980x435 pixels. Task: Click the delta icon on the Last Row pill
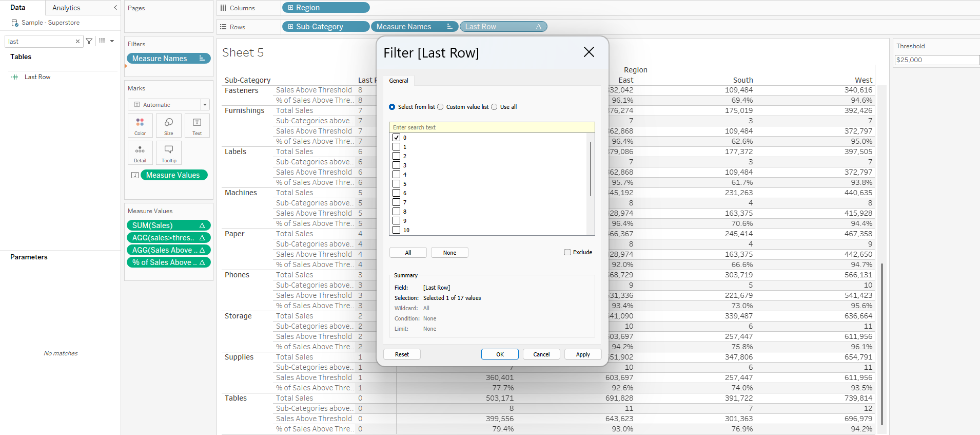point(539,27)
